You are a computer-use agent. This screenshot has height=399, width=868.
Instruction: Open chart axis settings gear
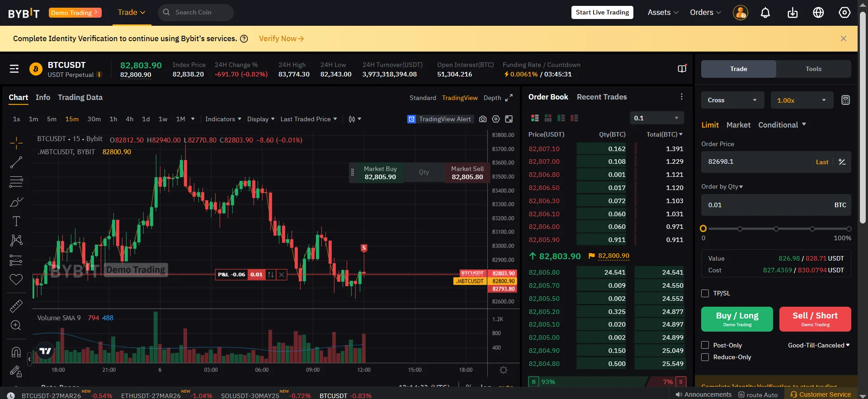504,370
